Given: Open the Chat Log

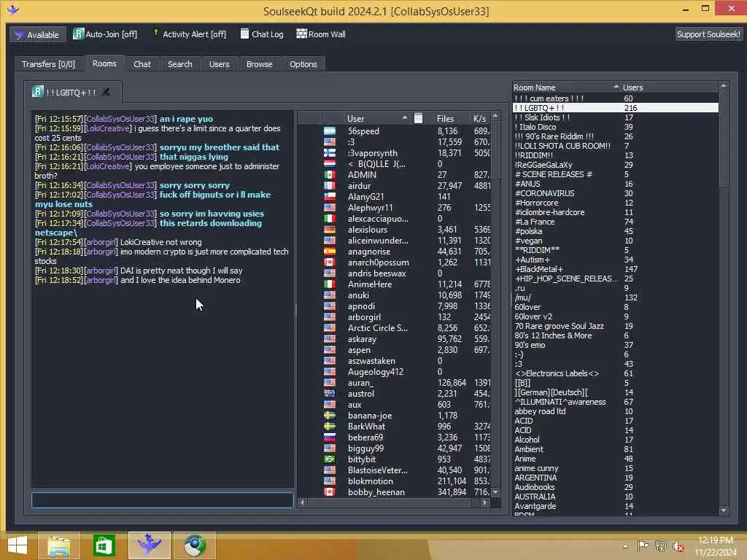Looking at the screenshot, I should (262, 34).
